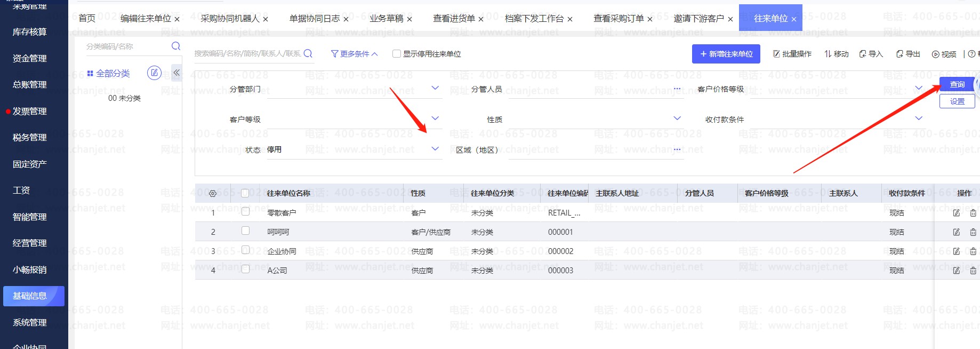Toggle 显示停用往来单位 checkbox
This screenshot has width=980, height=349.
click(x=396, y=54)
